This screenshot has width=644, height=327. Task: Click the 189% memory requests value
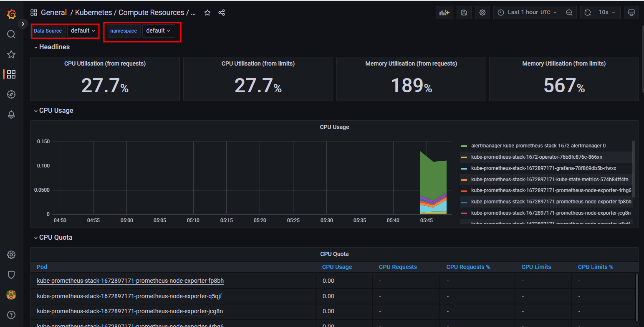(x=411, y=86)
